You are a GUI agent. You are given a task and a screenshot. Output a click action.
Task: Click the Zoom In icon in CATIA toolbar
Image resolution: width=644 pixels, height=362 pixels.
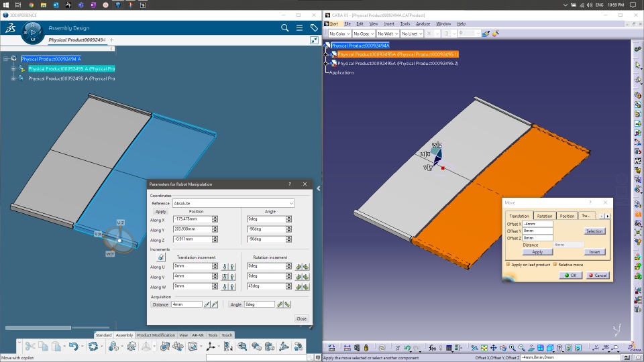click(513, 348)
